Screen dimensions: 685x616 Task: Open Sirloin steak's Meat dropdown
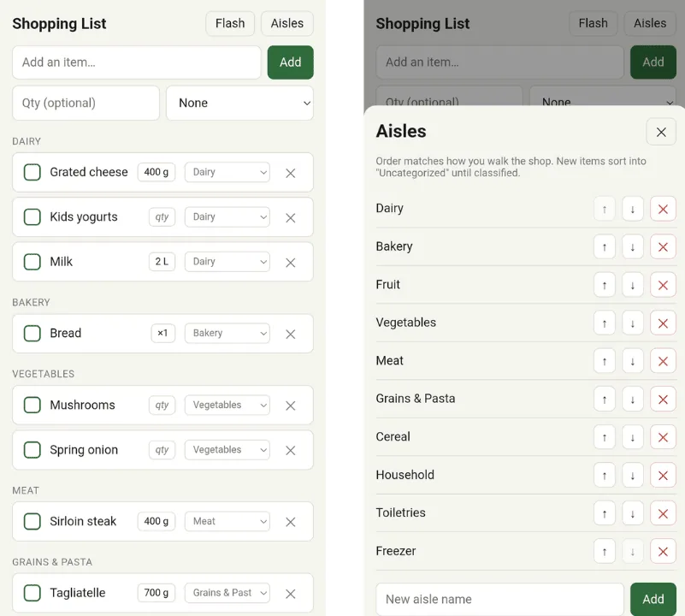pos(227,521)
